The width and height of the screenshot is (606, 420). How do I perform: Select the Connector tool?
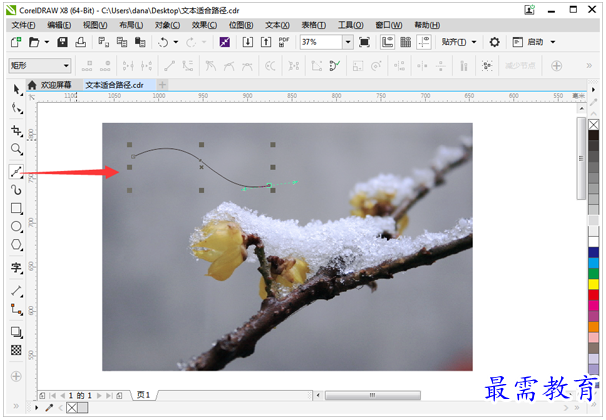pos(16,309)
